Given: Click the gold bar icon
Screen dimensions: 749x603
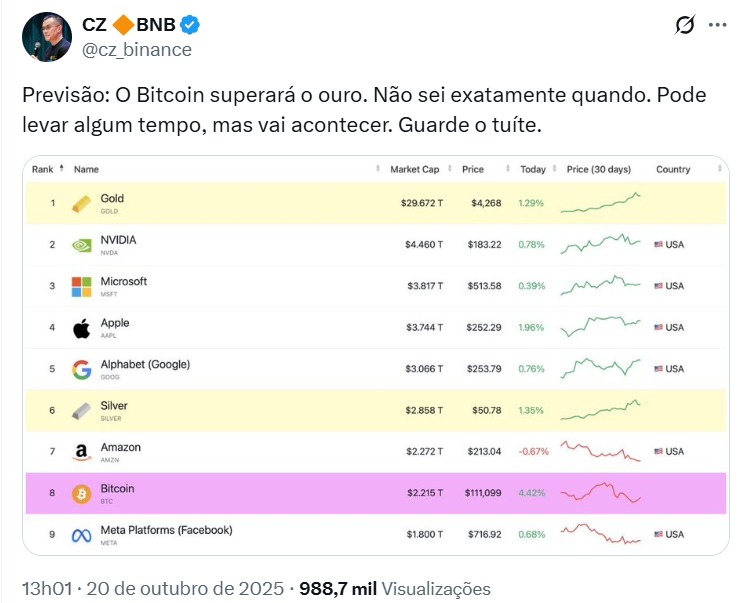Looking at the screenshot, I should (x=82, y=204).
